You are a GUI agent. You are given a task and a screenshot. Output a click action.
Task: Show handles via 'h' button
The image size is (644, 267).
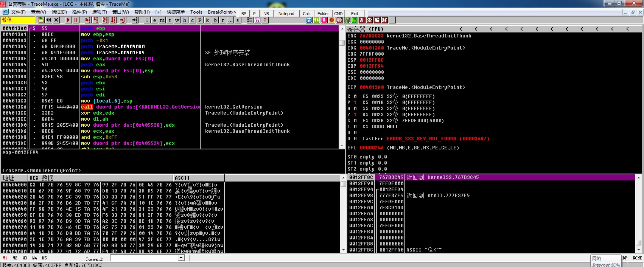[x=185, y=20]
